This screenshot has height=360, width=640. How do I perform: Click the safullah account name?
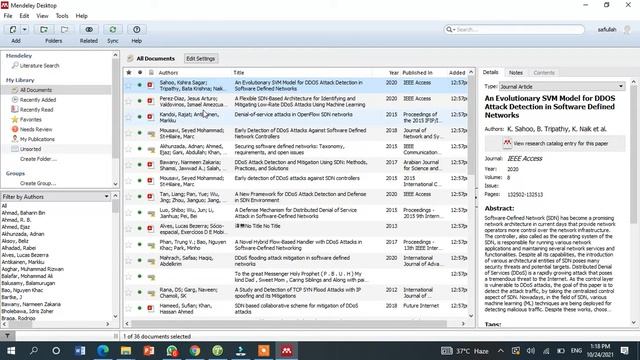(x=607, y=30)
